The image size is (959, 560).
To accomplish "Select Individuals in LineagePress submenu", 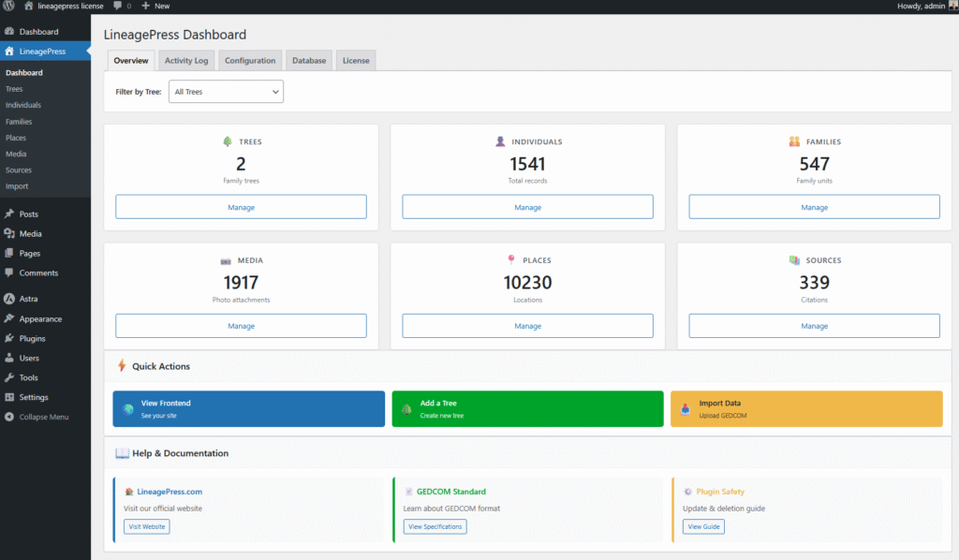I will [23, 105].
